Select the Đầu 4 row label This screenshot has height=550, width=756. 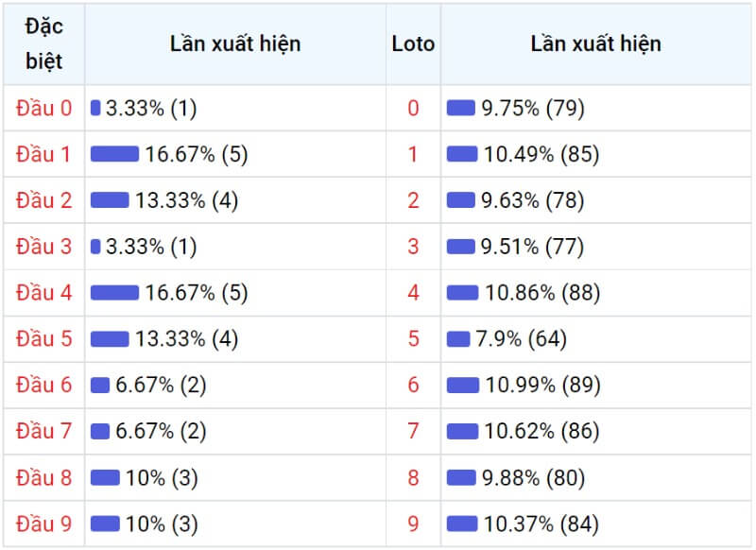pos(43,293)
